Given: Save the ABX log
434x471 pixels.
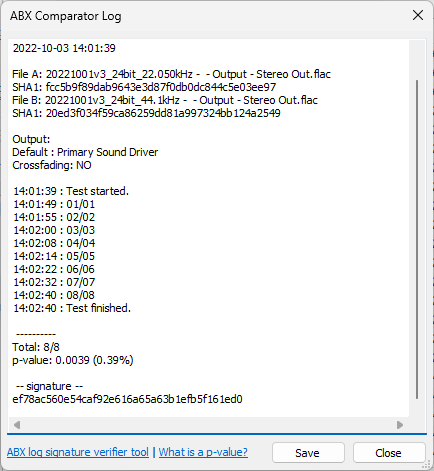Looking at the screenshot, I should pos(308,453).
